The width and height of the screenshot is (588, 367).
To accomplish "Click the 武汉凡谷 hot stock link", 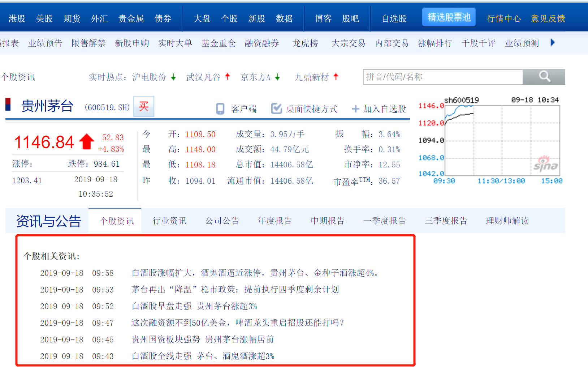I will pos(203,77).
